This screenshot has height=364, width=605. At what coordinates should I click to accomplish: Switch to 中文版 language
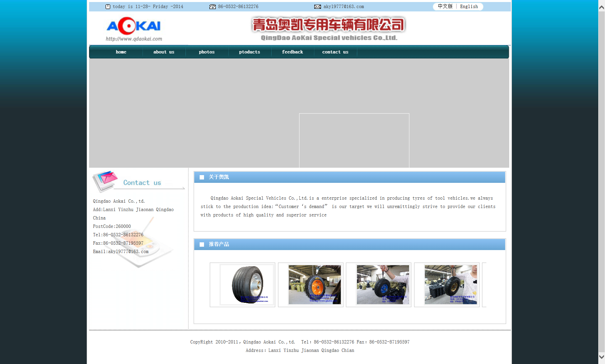click(445, 6)
